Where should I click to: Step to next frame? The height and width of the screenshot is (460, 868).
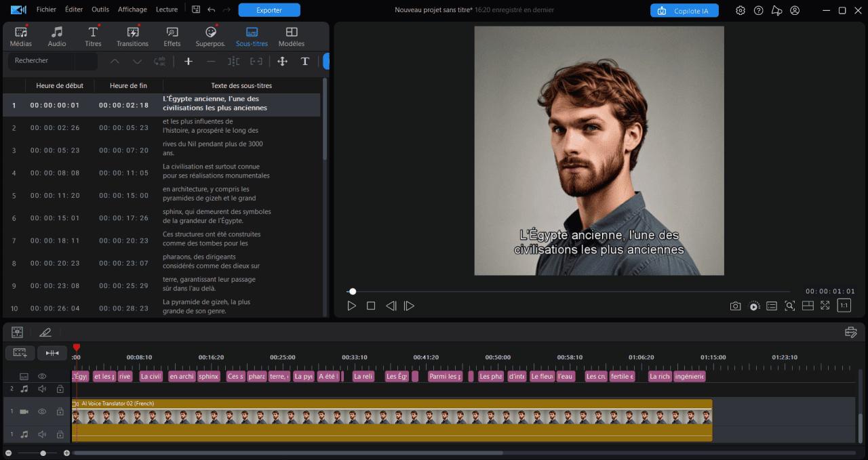[409, 306]
